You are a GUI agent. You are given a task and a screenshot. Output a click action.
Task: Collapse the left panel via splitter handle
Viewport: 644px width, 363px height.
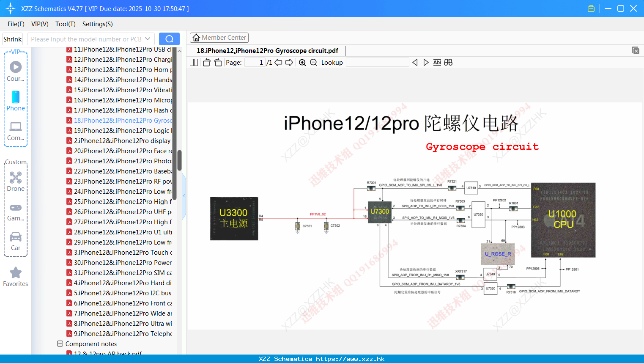click(x=184, y=195)
